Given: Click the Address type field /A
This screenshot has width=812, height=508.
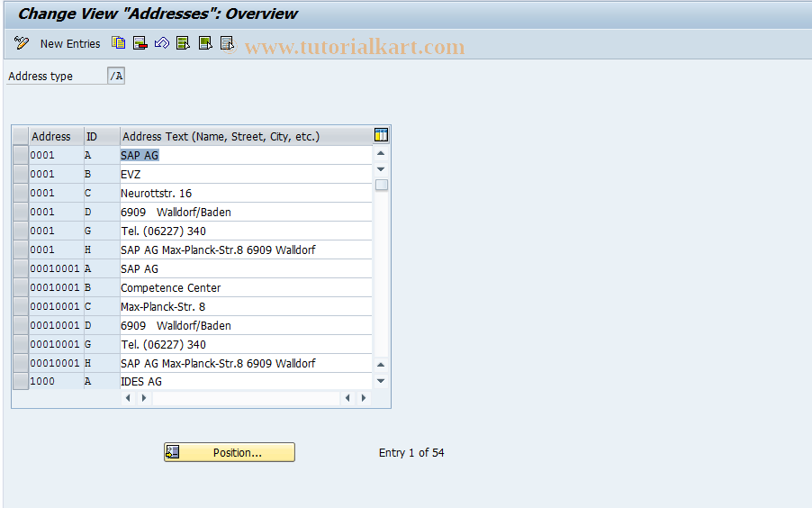Looking at the screenshot, I should (116, 77).
